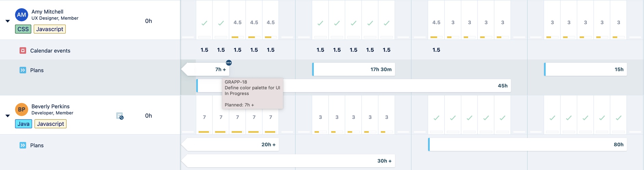
Task: Click the red Calendar events icon
Action: [x=23, y=51]
